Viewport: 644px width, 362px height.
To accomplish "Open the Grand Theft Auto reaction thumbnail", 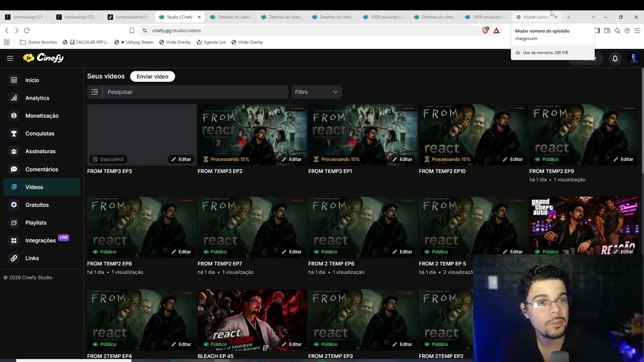I will (584, 227).
